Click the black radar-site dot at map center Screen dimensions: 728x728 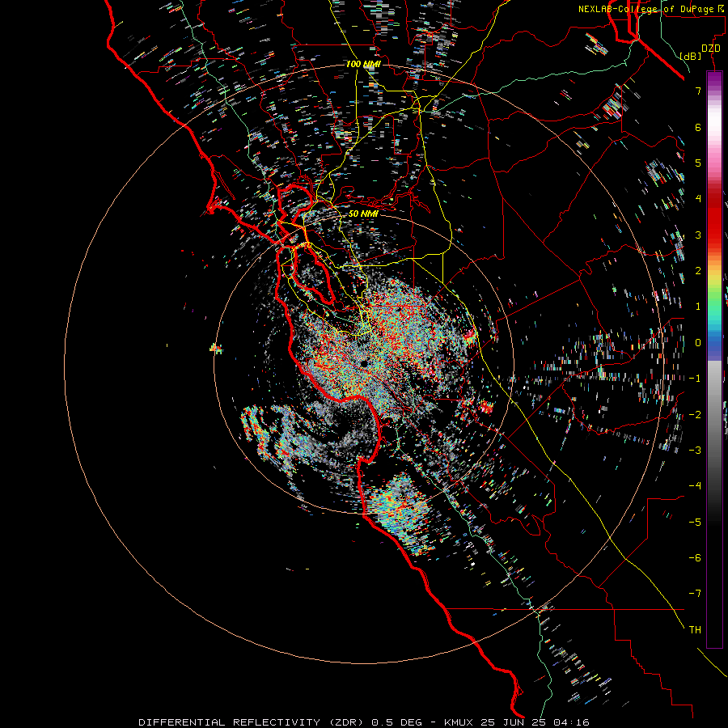tap(364, 363)
